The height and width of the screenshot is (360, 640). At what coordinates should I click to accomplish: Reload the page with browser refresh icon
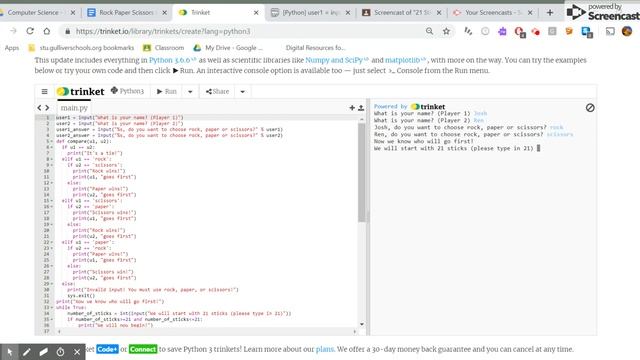coord(30,31)
